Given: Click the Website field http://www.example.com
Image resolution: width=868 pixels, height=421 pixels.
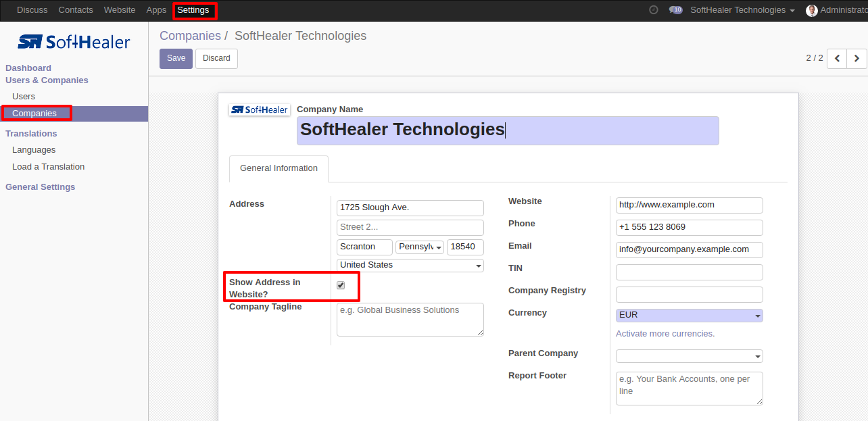Looking at the screenshot, I should pyautogui.click(x=690, y=205).
